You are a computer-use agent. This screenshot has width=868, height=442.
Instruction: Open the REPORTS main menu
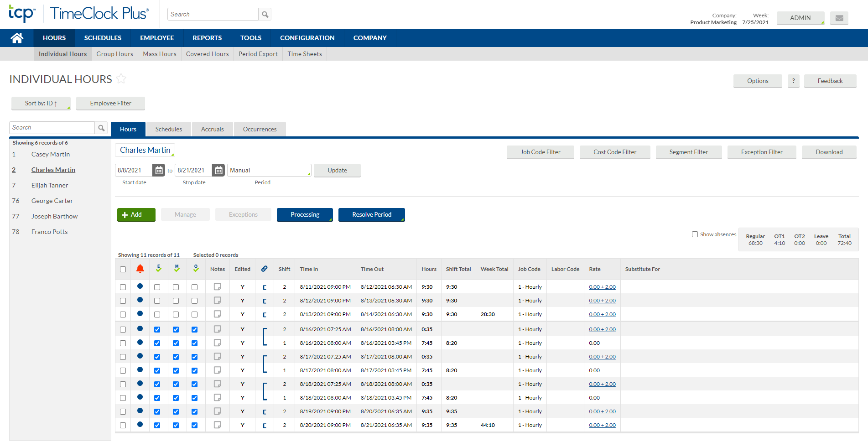click(x=207, y=38)
